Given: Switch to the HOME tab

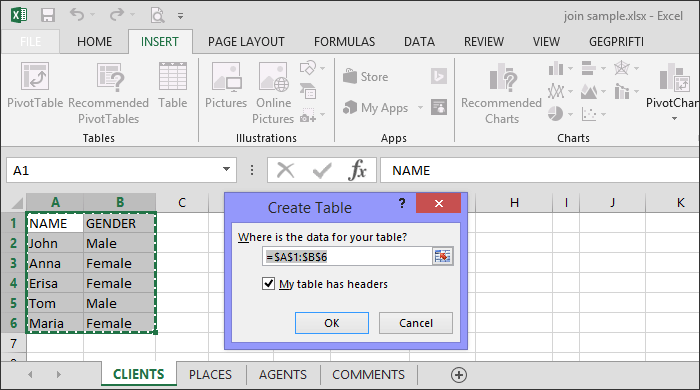Looking at the screenshot, I should 94,42.
